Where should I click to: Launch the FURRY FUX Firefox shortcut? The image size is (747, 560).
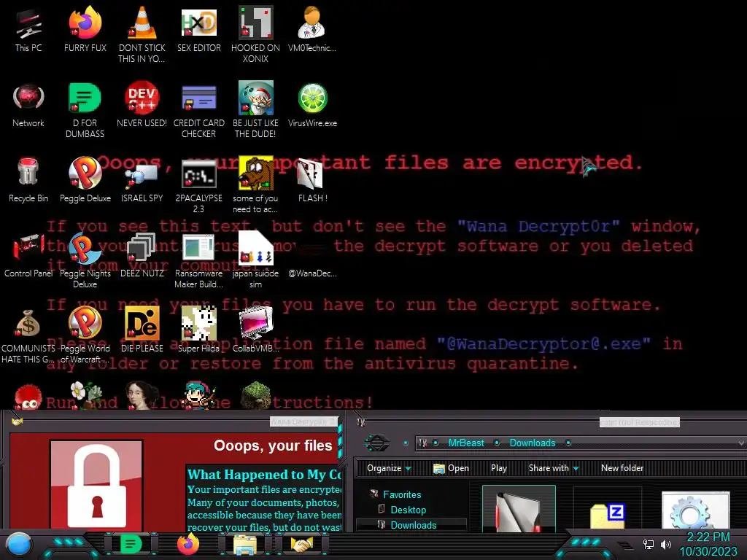pos(85,29)
